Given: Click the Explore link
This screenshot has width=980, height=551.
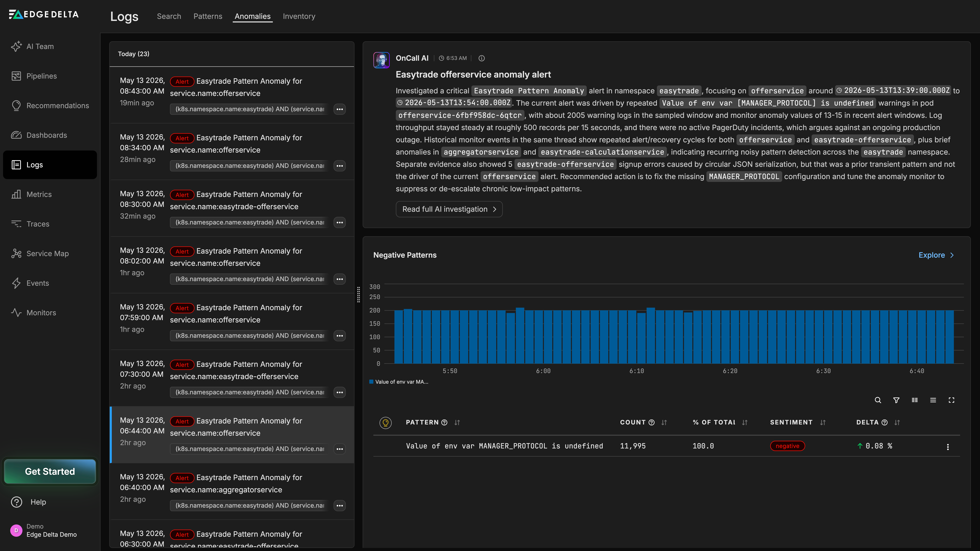Looking at the screenshot, I should pos(936,255).
